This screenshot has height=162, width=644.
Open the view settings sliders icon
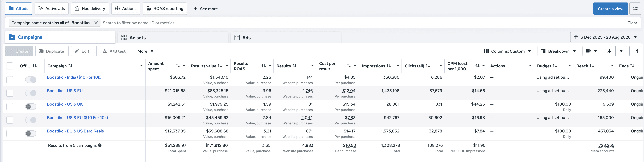635,9
